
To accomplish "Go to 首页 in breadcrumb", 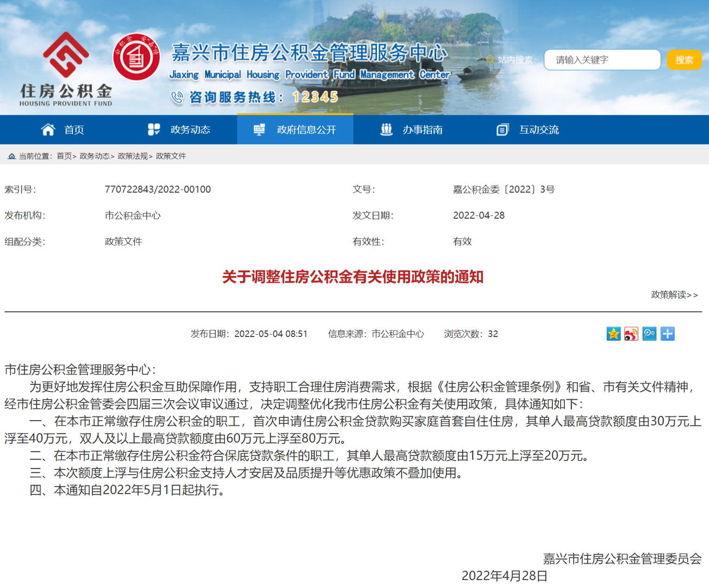I will tap(64, 156).
